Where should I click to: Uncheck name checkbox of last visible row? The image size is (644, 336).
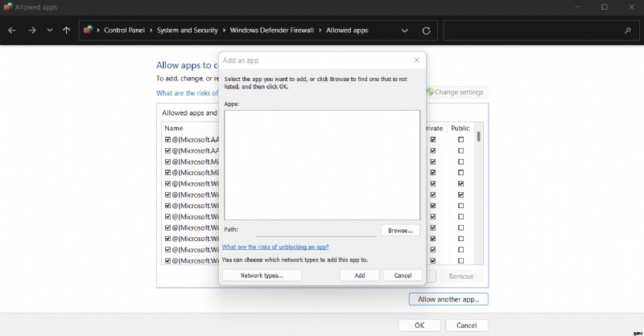click(x=167, y=260)
